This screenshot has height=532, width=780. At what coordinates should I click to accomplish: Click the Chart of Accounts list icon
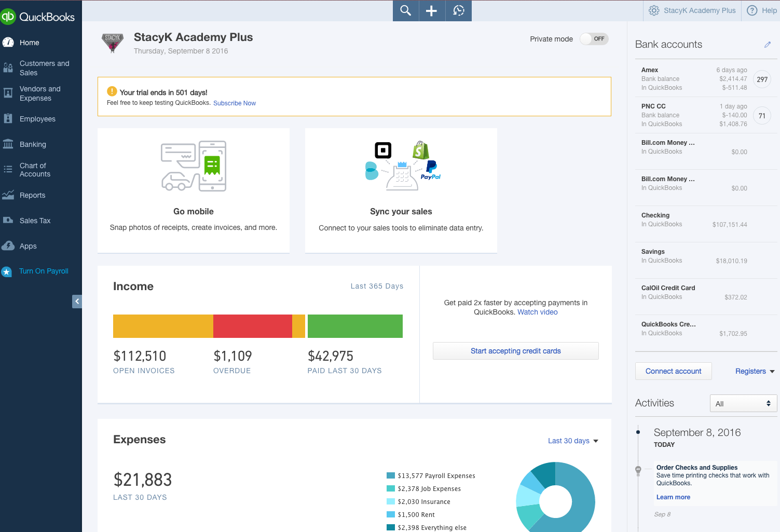click(x=8, y=169)
